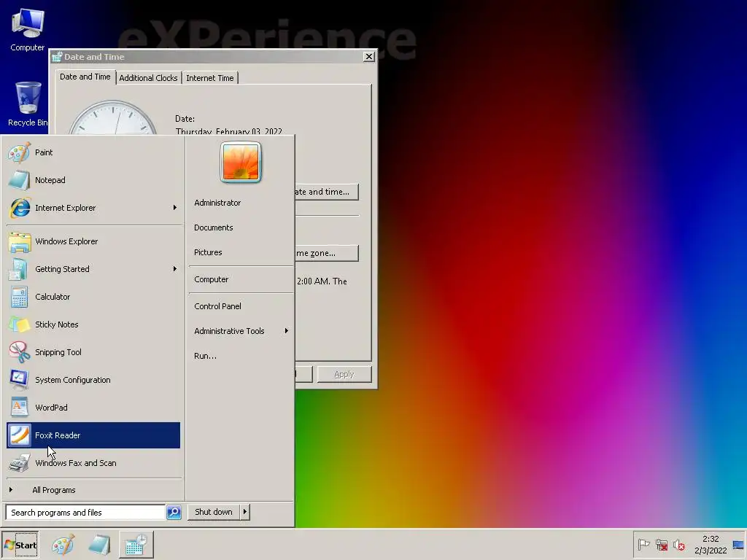Click the user account flower picture

241,162
